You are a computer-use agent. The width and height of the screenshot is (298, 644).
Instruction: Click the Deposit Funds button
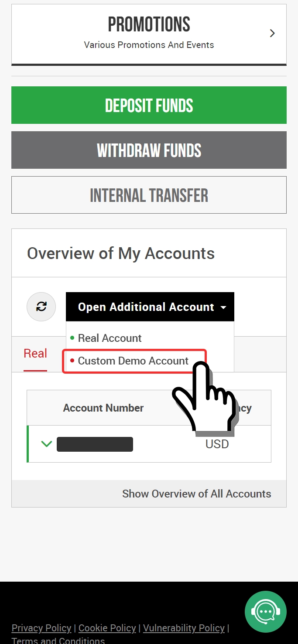coord(149,105)
